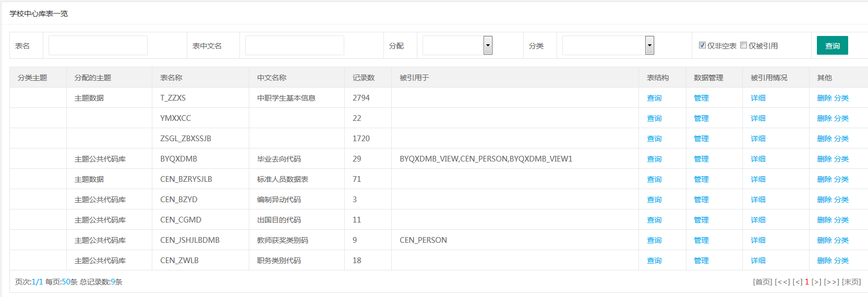Click 删除 in the CEN_ZWLB row
The height and width of the screenshot is (297, 868).
(824, 261)
